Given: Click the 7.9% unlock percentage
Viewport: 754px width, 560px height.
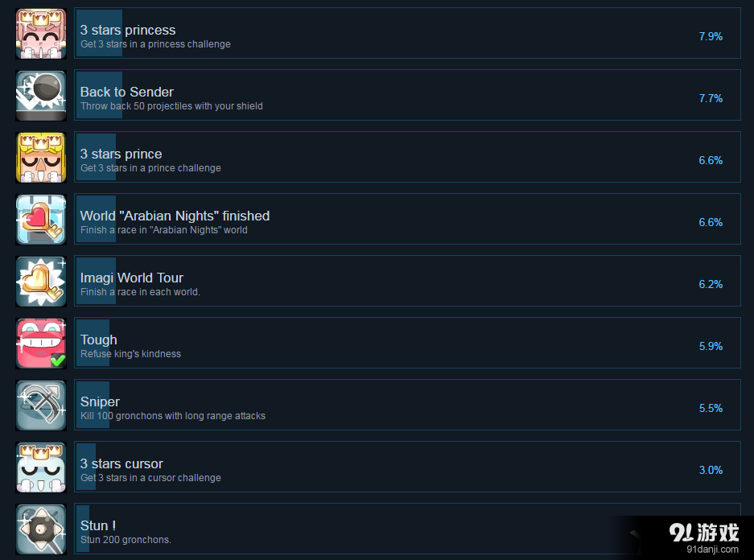Looking at the screenshot, I should tap(711, 36).
